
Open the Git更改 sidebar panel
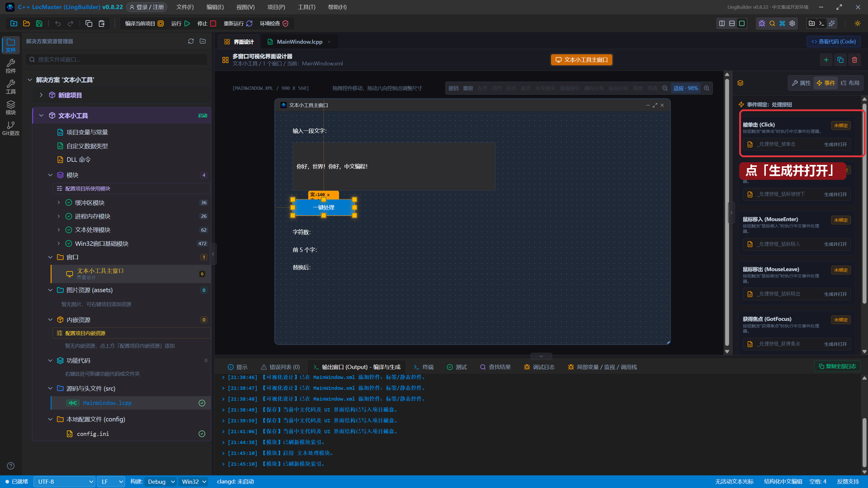coord(10,128)
